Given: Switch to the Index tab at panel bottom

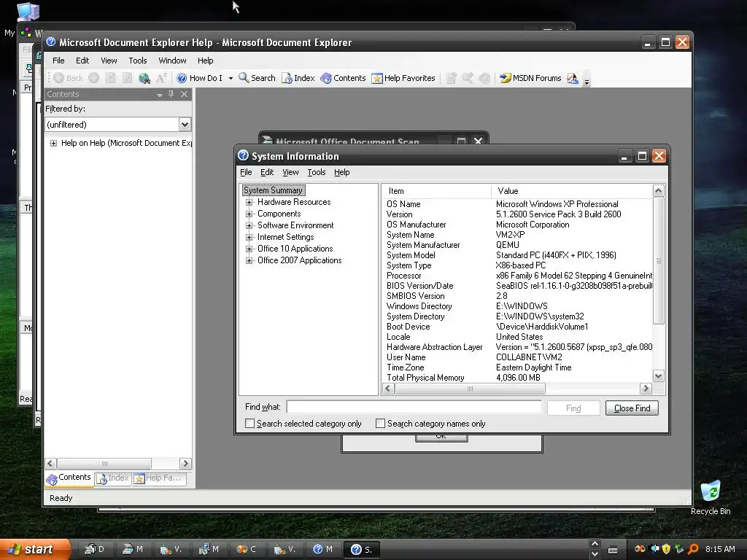Looking at the screenshot, I should (x=113, y=478).
